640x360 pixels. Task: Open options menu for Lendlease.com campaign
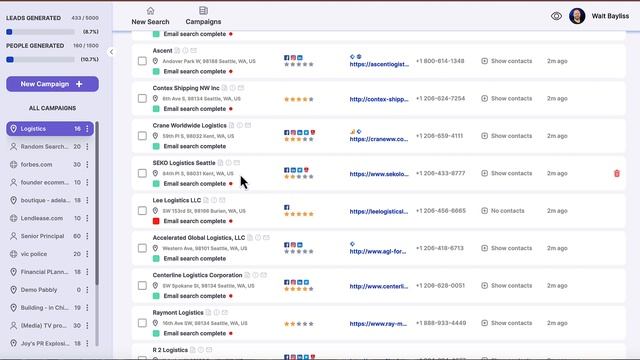pos(87,218)
